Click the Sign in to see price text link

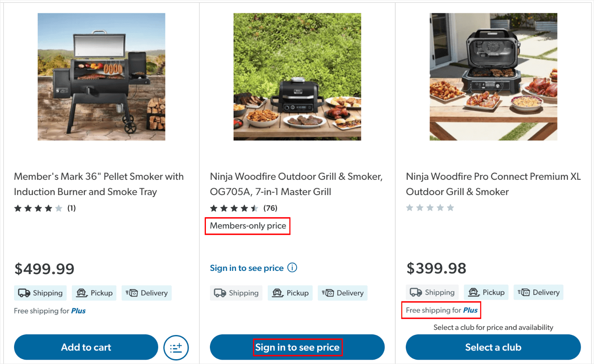coord(246,268)
